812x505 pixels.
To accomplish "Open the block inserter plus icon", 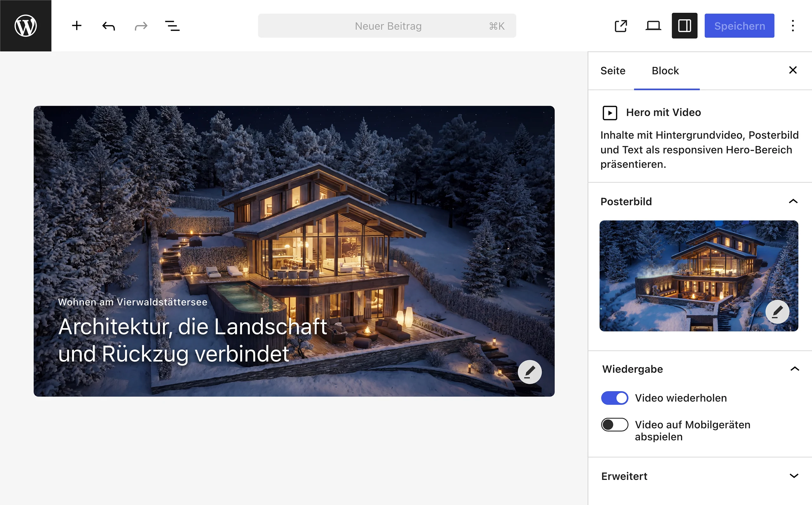I will coord(77,26).
